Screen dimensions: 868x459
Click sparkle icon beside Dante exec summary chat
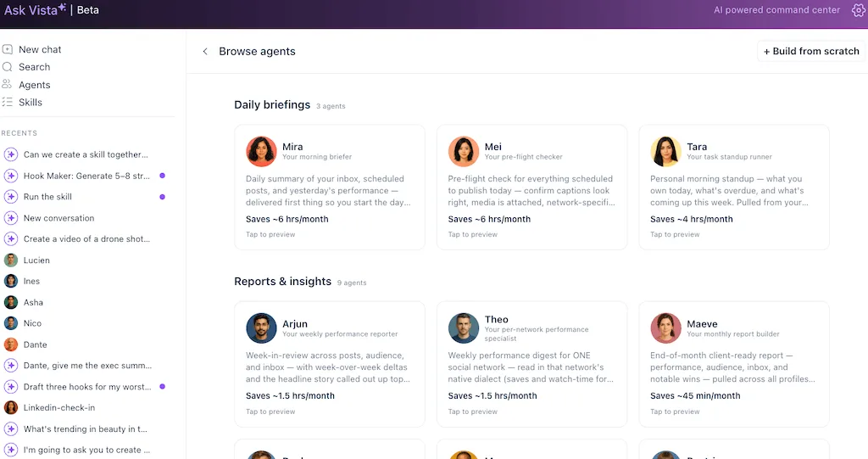(10, 366)
